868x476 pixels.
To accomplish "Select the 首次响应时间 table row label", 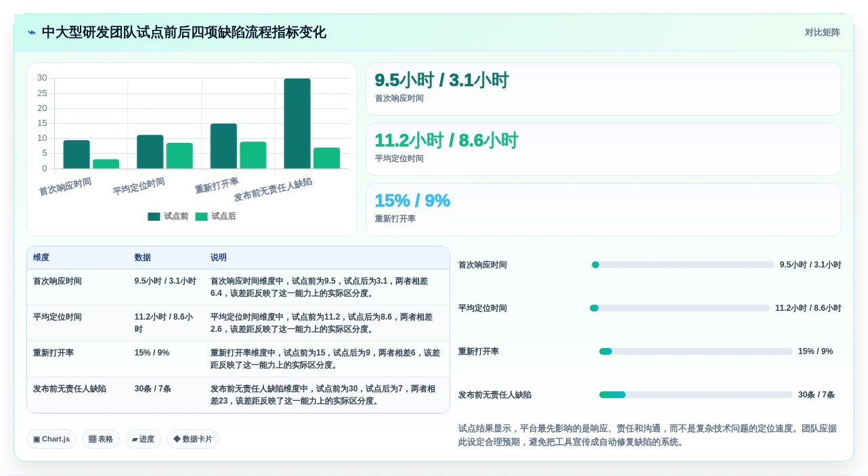I will pos(58,281).
